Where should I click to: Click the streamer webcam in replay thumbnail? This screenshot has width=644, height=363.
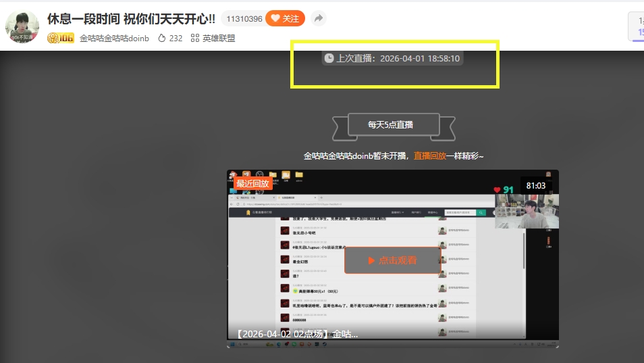tap(527, 211)
